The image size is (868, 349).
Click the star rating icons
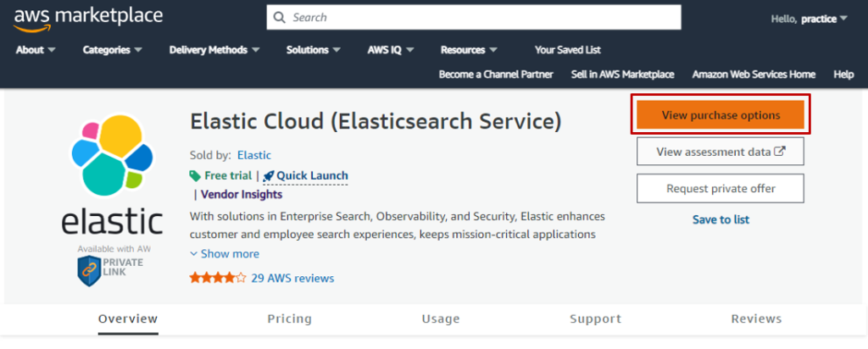coord(218,278)
